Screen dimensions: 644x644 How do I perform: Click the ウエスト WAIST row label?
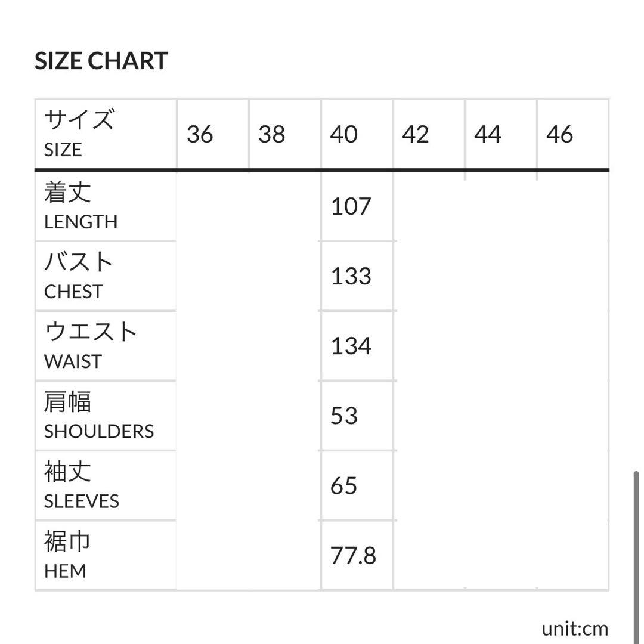click(x=91, y=346)
